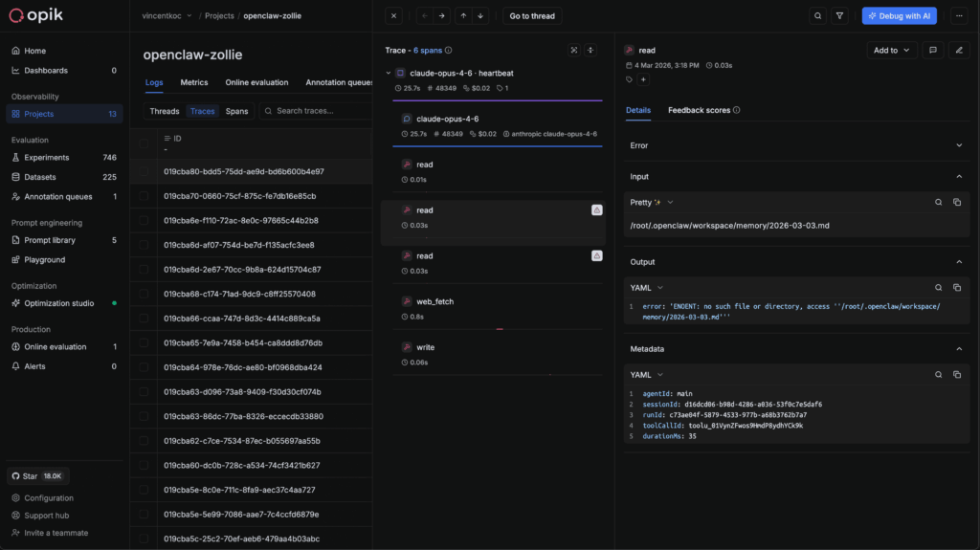Search within the Input section using its magnifier

938,203
